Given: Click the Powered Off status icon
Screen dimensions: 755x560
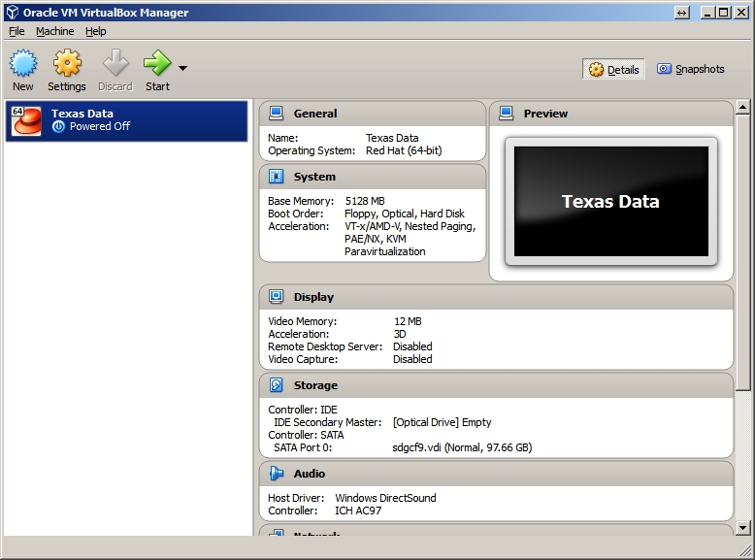Looking at the screenshot, I should coord(58,126).
